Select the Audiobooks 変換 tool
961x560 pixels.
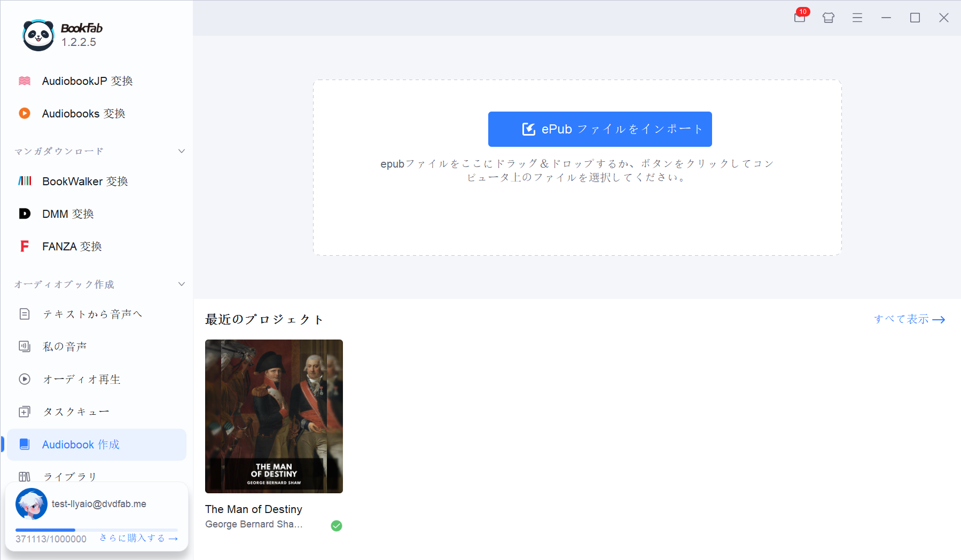(84, 113)
